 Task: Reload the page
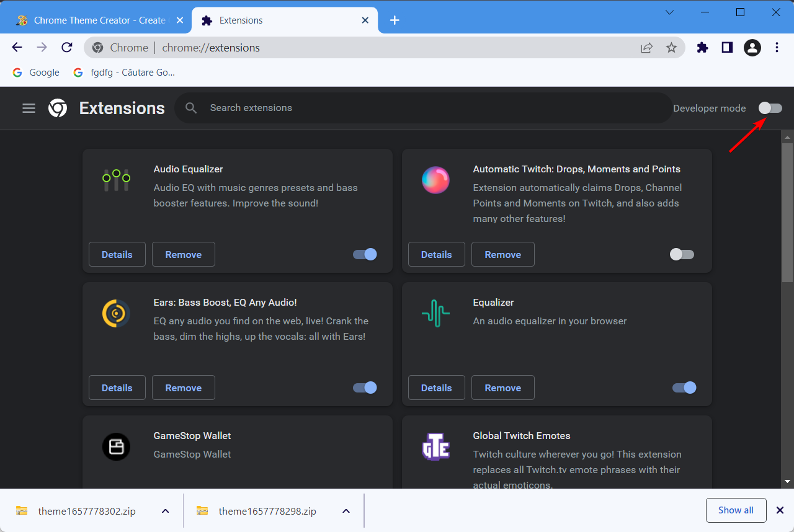click(67, 48)
